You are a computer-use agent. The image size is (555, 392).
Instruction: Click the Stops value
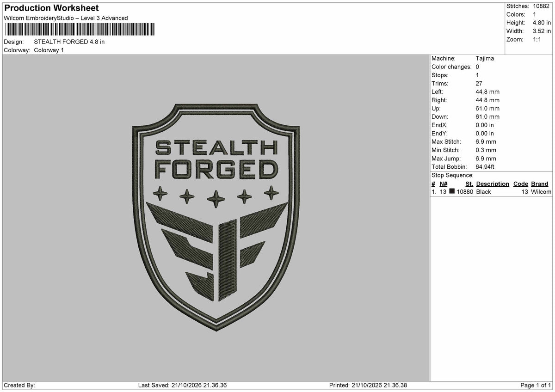(x=477, y=75)
